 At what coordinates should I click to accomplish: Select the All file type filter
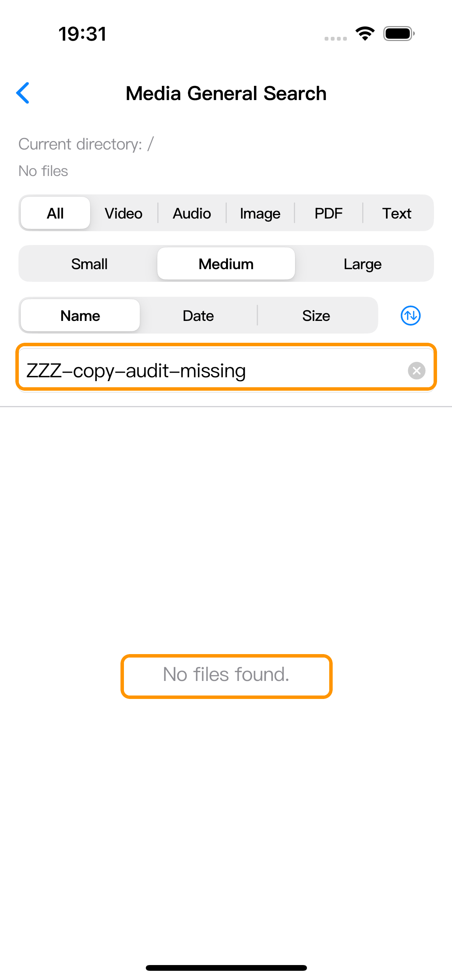pos(55,213)
